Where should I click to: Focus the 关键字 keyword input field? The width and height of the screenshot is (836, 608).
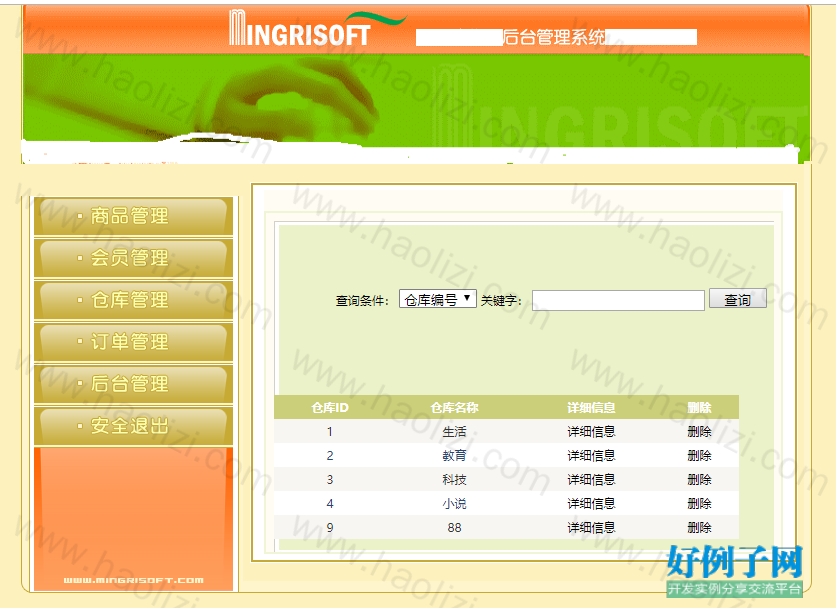[618, 300]
